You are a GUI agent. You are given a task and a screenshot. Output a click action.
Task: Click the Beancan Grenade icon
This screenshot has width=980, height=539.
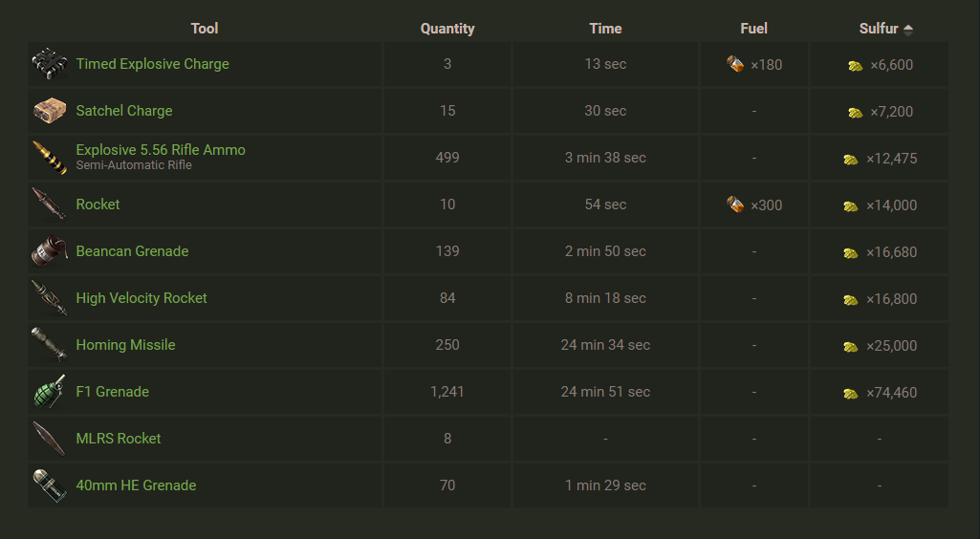pos(49,251)
